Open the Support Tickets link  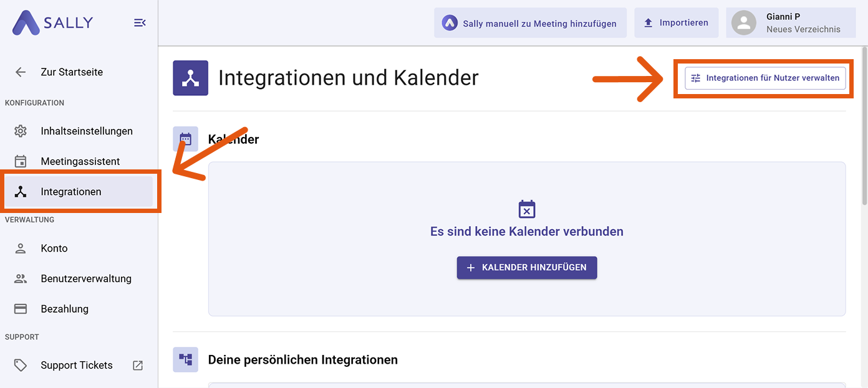click(77, 366)
